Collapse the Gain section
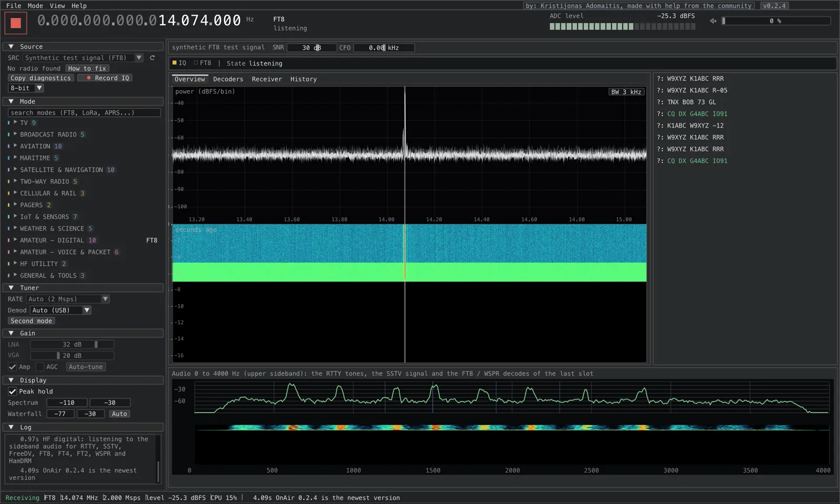 (11, 333)
